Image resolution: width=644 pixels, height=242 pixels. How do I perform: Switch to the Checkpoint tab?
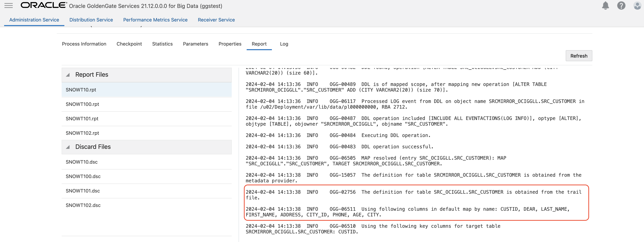(129, 44)
